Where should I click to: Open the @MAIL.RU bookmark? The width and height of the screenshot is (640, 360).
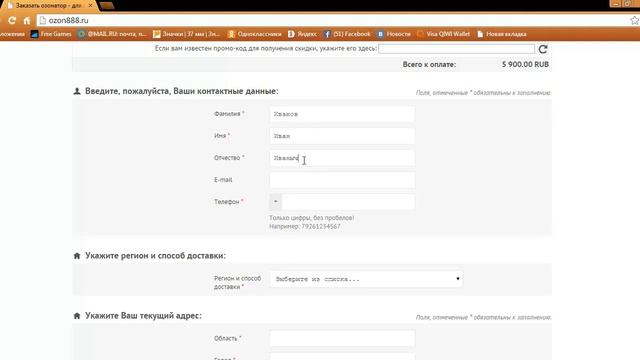(112, 34)
